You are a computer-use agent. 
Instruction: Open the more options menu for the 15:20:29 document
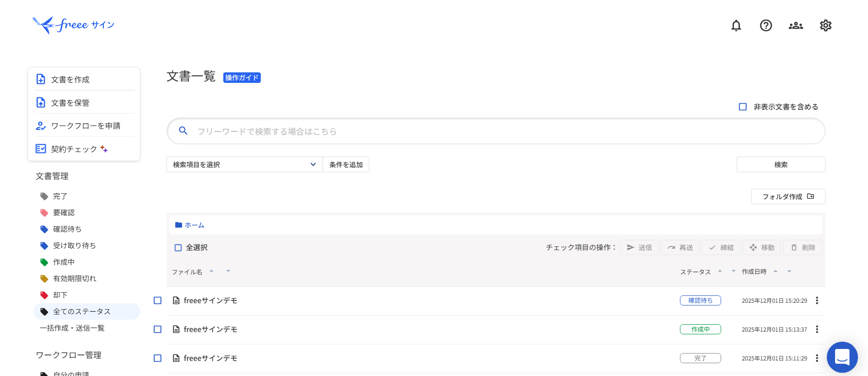coord(817,300)
